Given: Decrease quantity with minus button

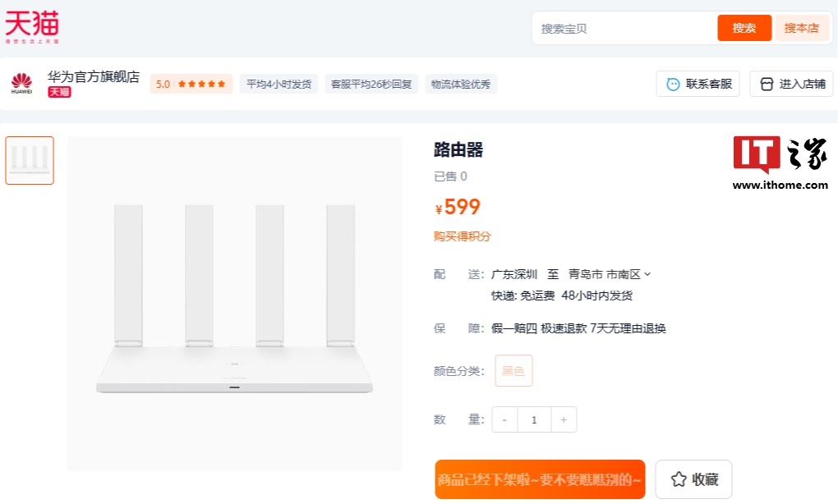Looking at the screenshot, I should point(504,419).
